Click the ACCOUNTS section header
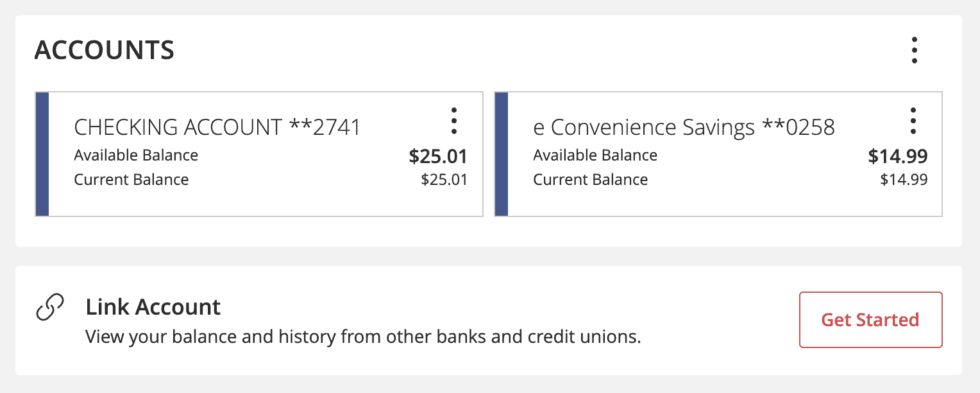 (x=104, y=49)
